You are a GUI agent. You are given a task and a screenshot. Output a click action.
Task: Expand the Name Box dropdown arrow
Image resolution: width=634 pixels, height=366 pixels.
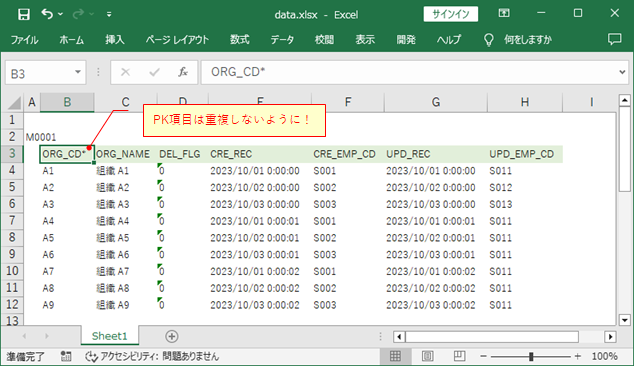point(78,72)
